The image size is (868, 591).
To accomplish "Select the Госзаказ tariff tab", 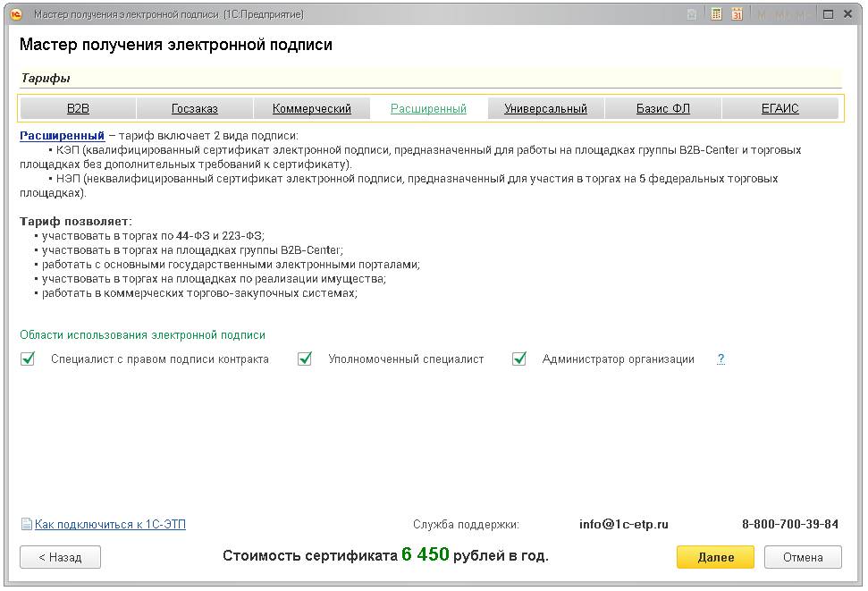I will click(195, 108).
